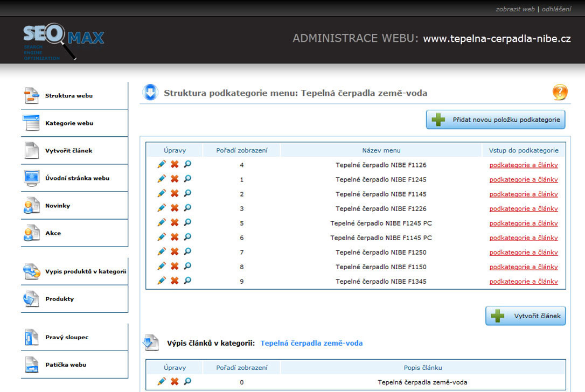Preview NIBE F1145 row magnifier icon
The height and width of the screenshot is (392, 585).
[187, 193]
